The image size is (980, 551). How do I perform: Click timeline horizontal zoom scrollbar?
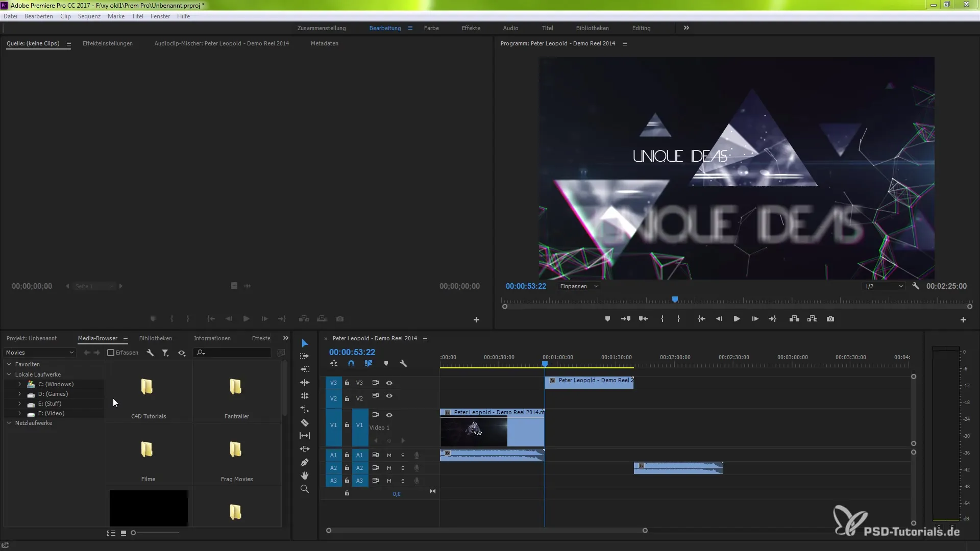tap(487, 531)
